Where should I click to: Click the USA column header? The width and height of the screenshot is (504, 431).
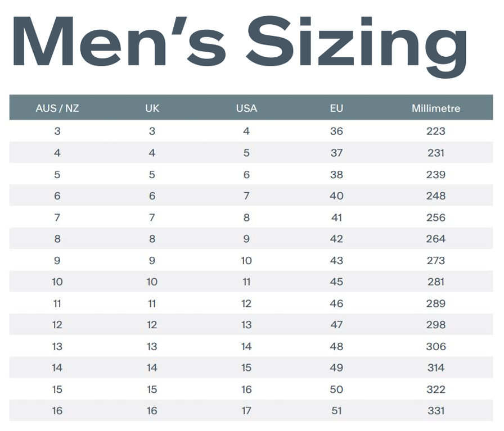[x=246, y=108]
